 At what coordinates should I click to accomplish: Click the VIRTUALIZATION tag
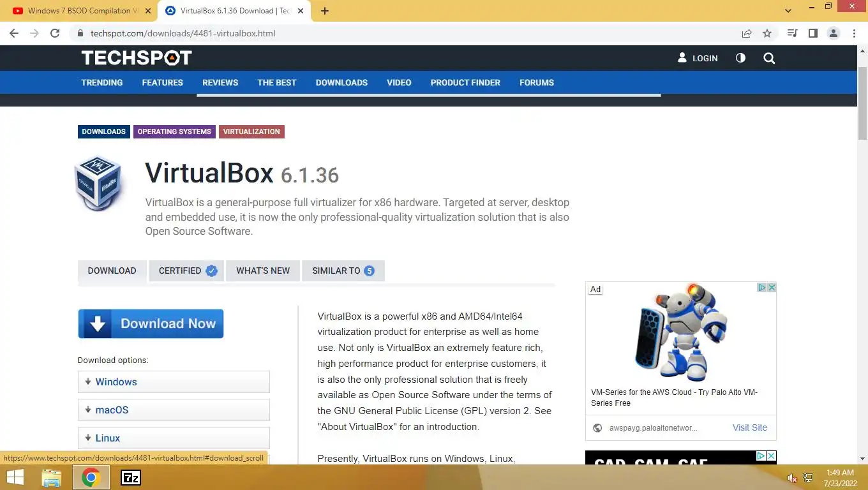click(x=251, y=131)
